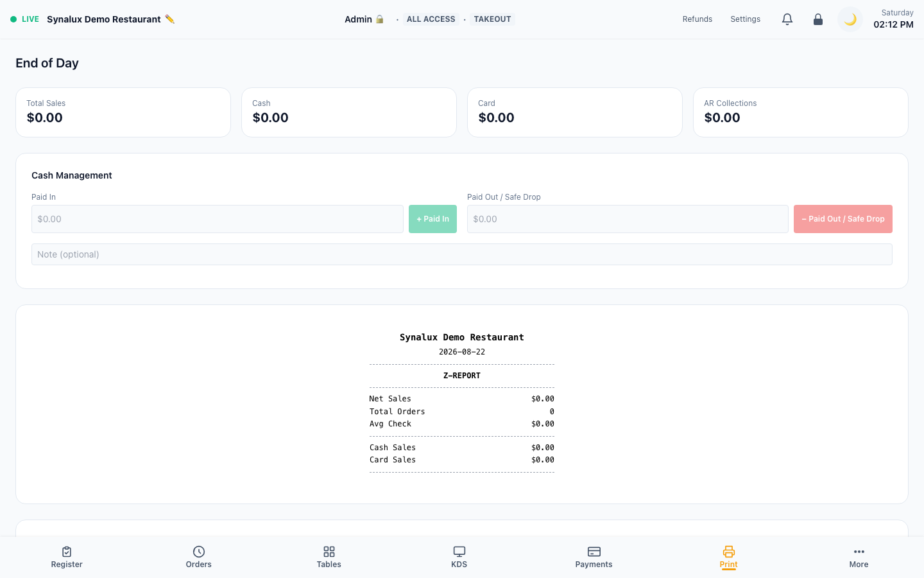The width and height of the screenshot is (924, 578).
Task: Click the + Paid In button
Action: tap(432, 219)
